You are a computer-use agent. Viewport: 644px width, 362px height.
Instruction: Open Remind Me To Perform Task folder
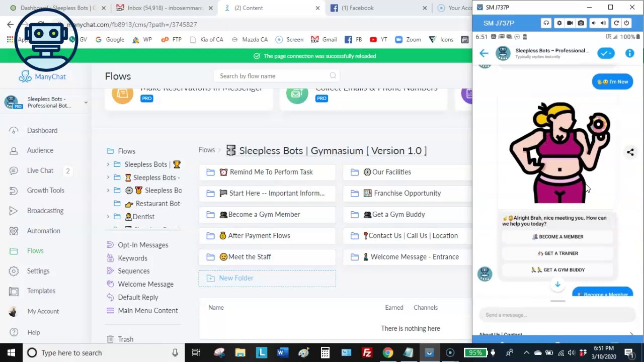click(267, 172)
